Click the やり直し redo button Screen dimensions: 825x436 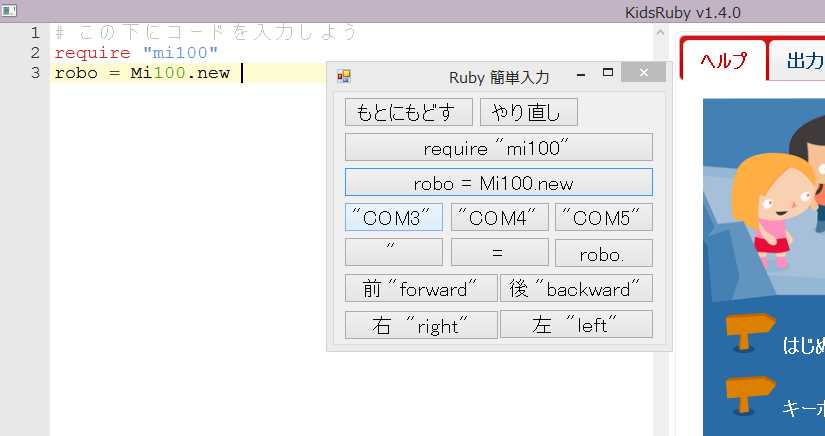point(528,112)
